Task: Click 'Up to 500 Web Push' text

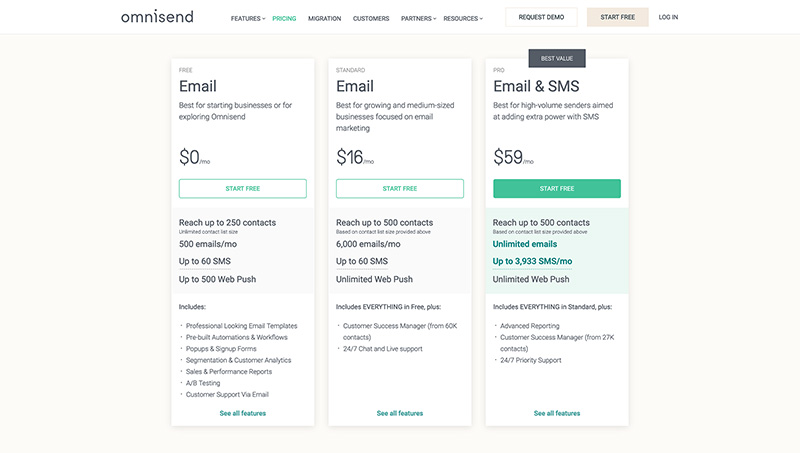Action: pos(217,279)
